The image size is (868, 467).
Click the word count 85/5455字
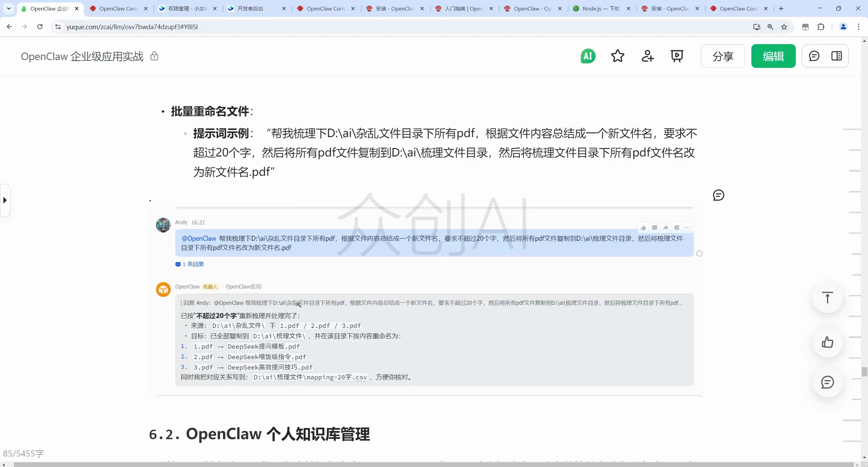point(24,453)
